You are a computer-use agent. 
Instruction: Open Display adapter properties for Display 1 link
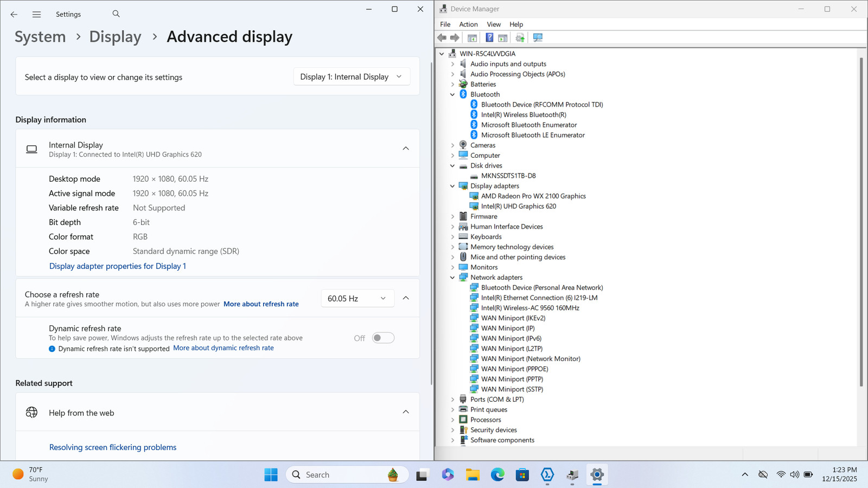(x=118, y=266)
